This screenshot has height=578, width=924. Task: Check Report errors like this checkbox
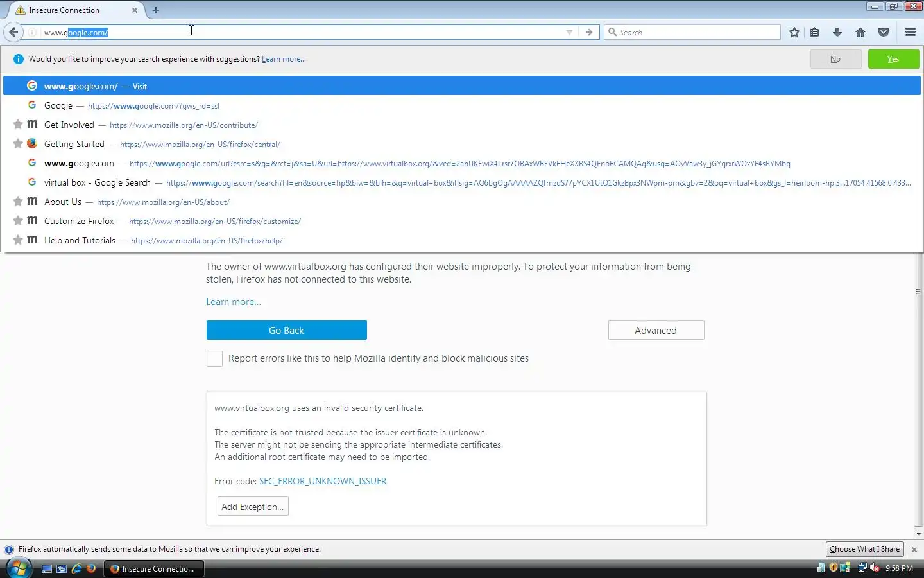coord(214,358)
